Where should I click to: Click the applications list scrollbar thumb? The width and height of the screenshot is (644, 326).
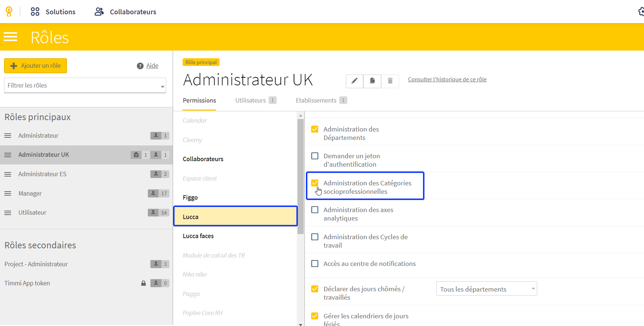[301, 176]
